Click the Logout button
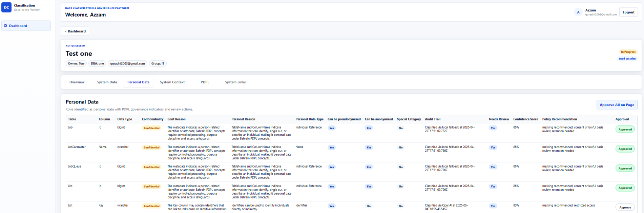This screenshot has height=213, width=644. (x=628, y=12)
